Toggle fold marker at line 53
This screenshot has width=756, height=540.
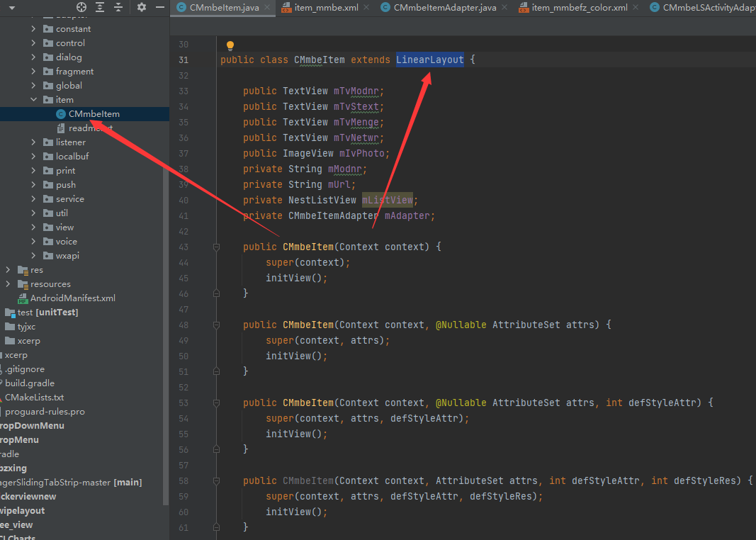216,403
